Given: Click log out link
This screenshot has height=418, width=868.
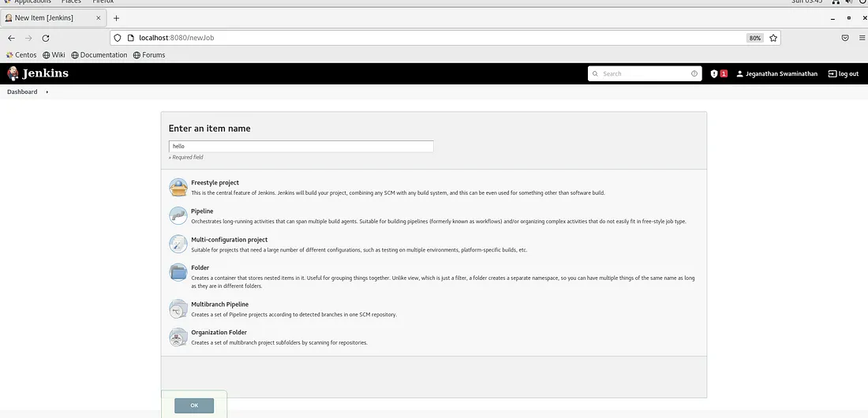Looking at the screenshot, I should pos(844,73).
